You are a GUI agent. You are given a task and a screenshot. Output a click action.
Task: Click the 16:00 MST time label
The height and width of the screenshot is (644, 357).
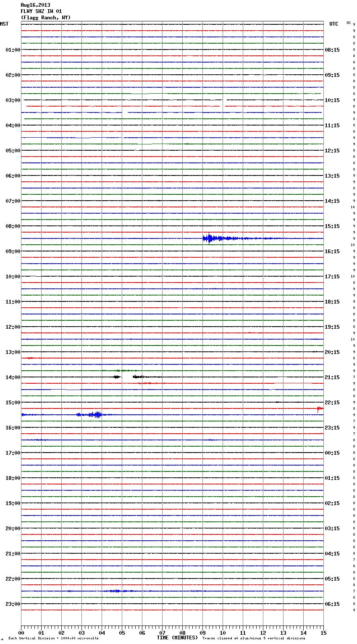pos(13,428)
